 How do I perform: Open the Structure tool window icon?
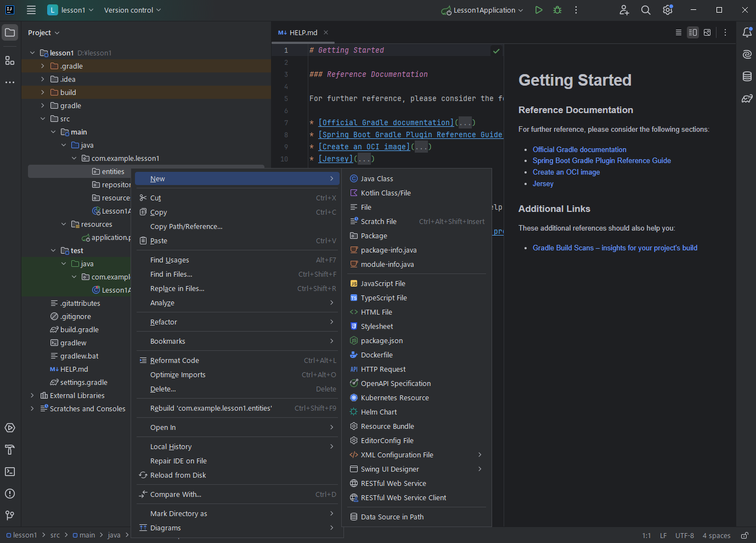pos(10,60)
